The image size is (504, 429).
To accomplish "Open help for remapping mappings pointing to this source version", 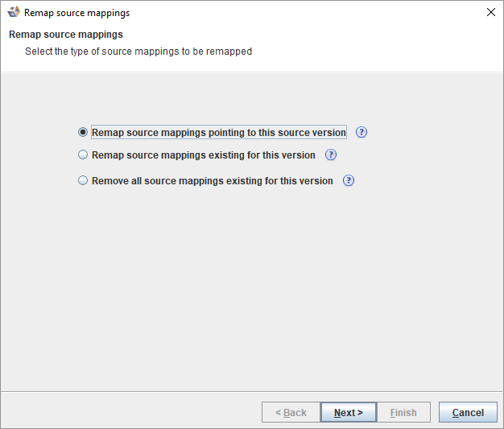I will pos(361,132).
